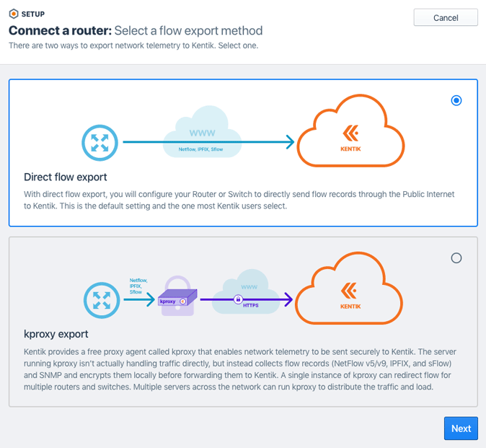486x448 pixels.
Task: Click the kproxy export heading
Action: [56, 334]
